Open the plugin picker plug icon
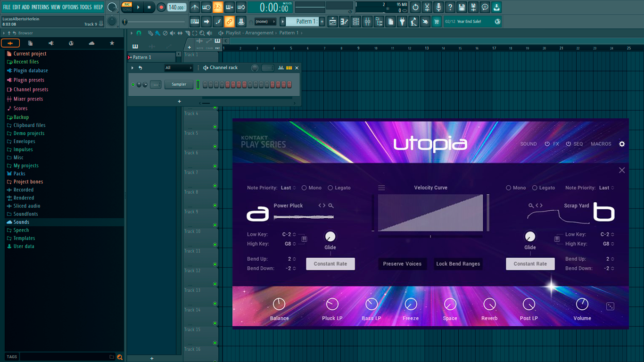Viewport: 644px width, 362px height. point(402,21)
